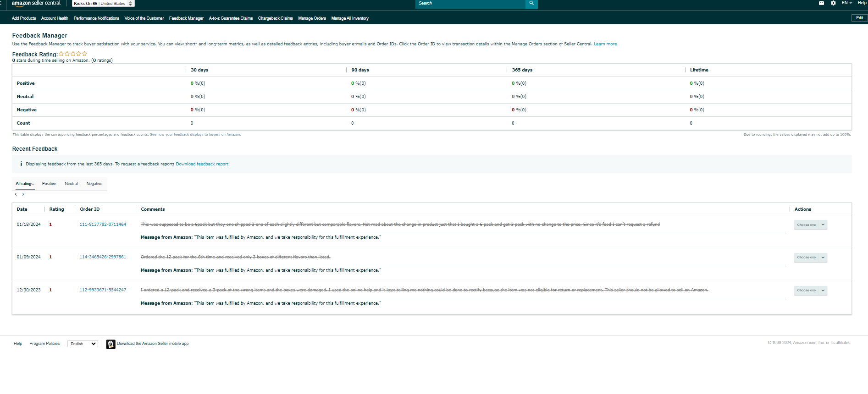Click Download the Amazon Seller mobile app link
Image resolution: width=868 pixels, height=394 pixels.
(x=153, y=344)
